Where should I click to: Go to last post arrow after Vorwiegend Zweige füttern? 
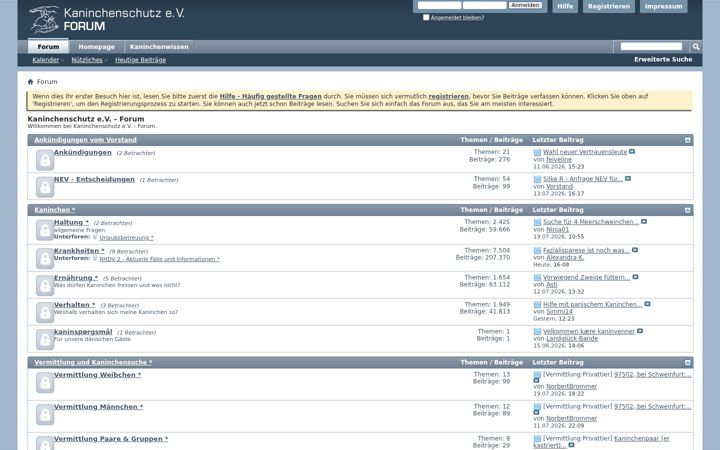[x=635, y=277]
